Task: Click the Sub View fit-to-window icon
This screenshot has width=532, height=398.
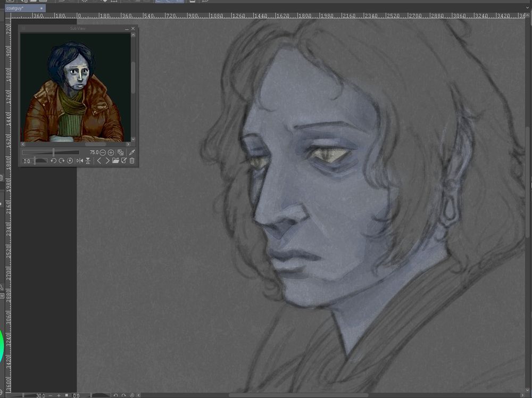Action: [120, 152]
